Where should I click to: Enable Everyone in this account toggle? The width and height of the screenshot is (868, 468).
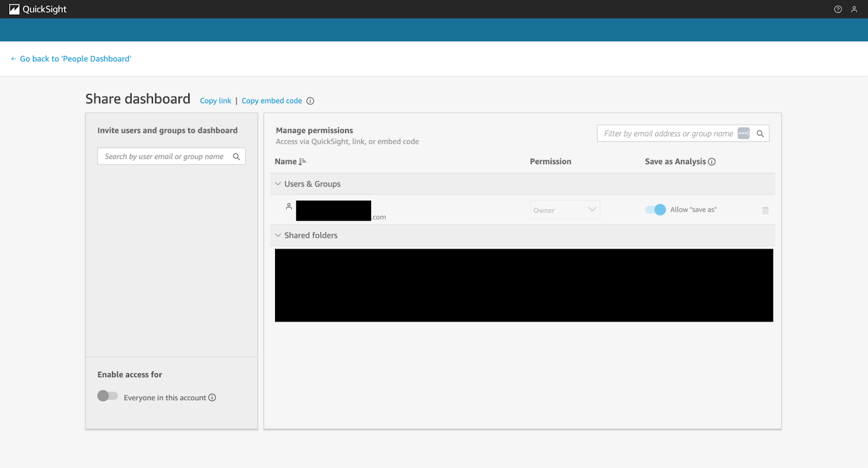[x=107, y=396]
